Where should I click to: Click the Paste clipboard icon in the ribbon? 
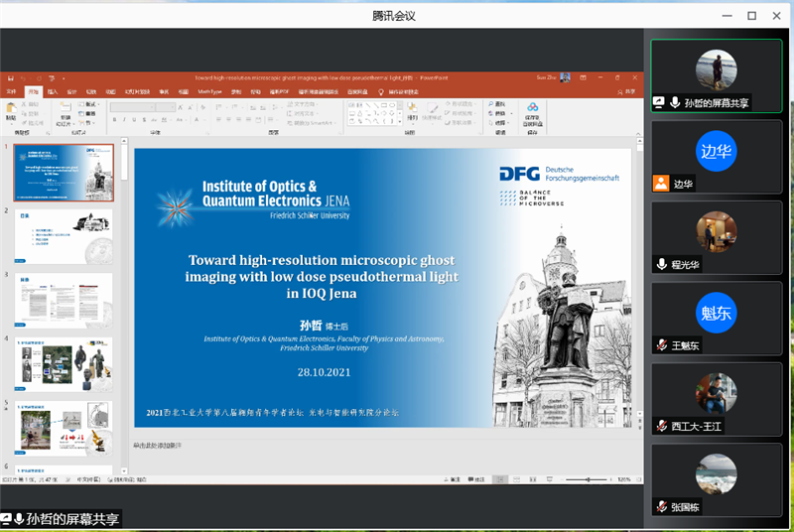pos(11,108)
